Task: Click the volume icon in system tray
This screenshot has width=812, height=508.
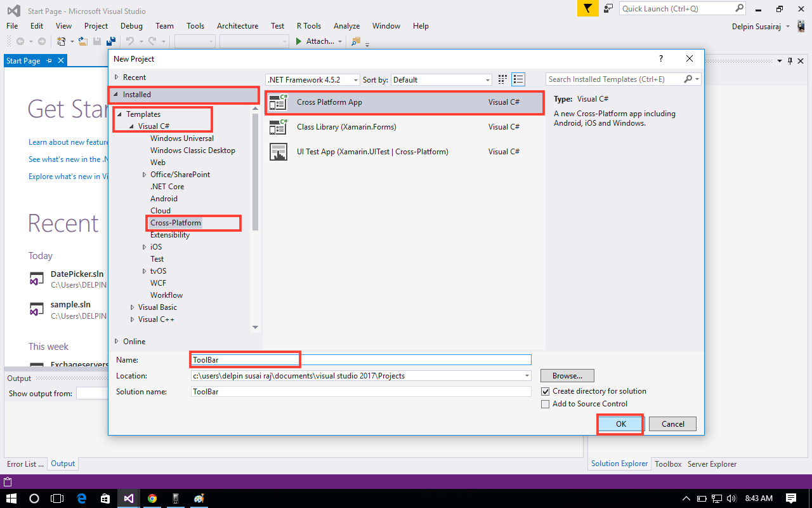Action: (x=731, y=498)
